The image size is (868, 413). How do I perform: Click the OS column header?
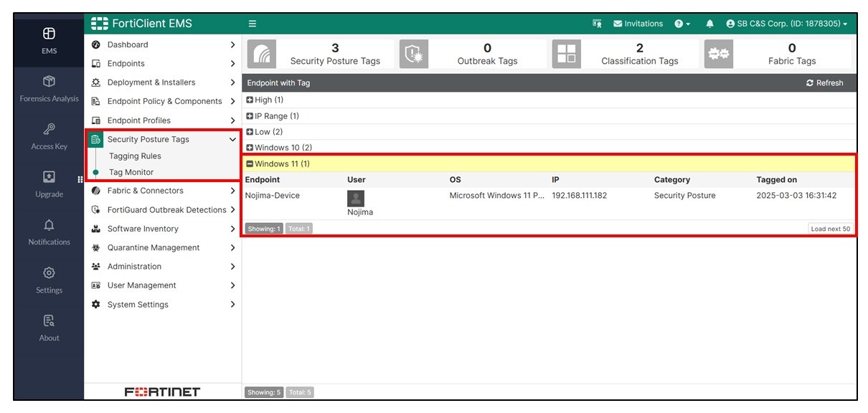coord(456,180)
